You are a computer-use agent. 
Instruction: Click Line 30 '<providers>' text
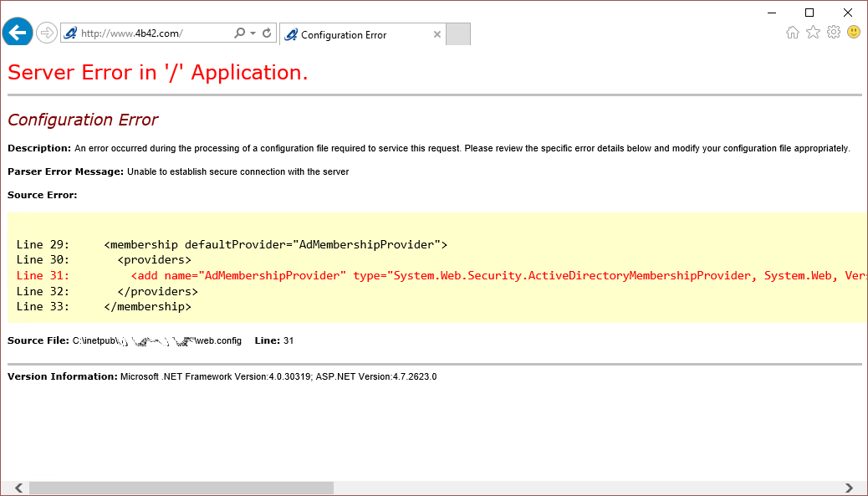pyautogui.click(x=155, y=259)
